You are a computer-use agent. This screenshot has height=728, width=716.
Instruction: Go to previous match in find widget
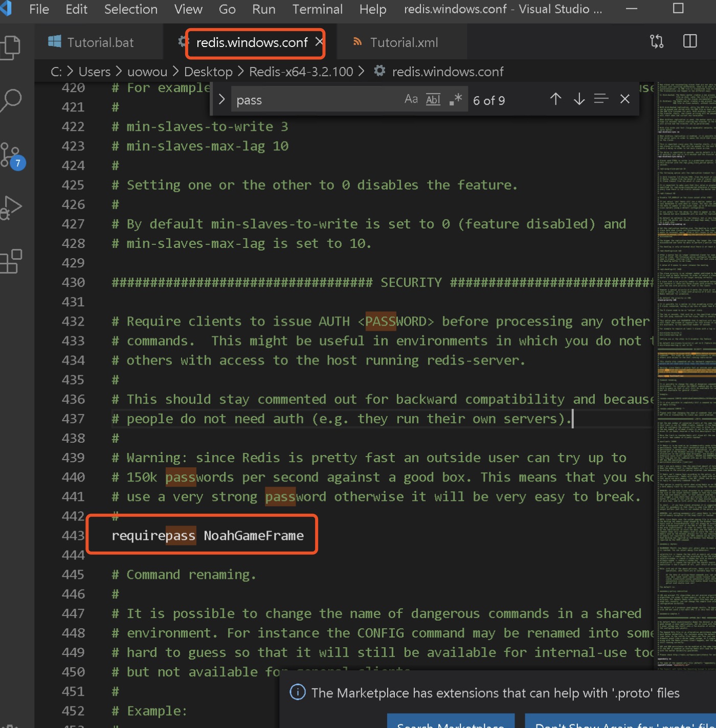point(556,99)
